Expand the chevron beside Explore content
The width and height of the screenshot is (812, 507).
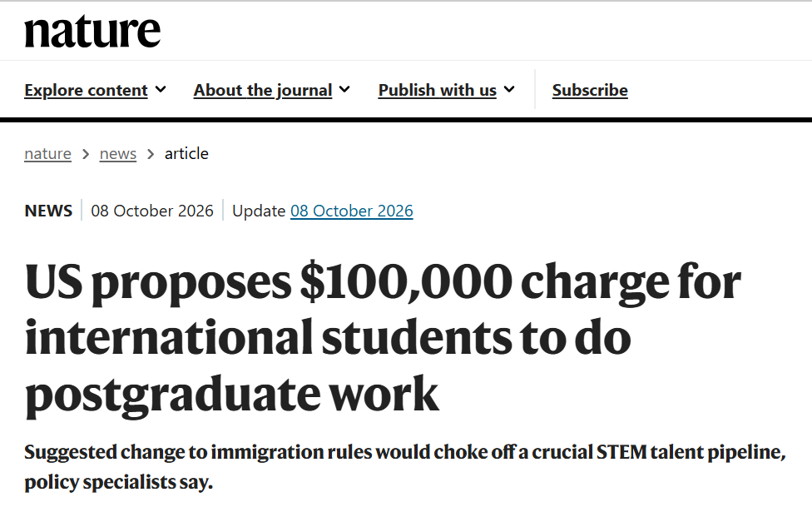pyautogui.click(x=161, y=90)
